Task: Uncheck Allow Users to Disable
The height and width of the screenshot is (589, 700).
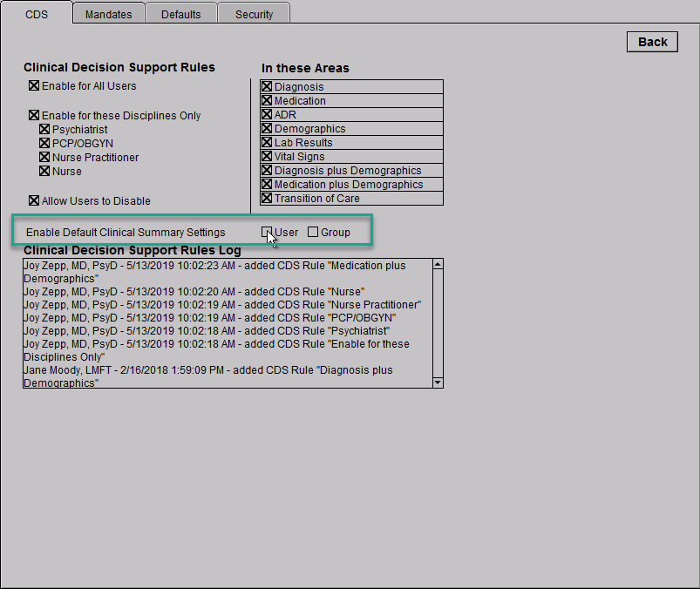Action: pos(34,201)
